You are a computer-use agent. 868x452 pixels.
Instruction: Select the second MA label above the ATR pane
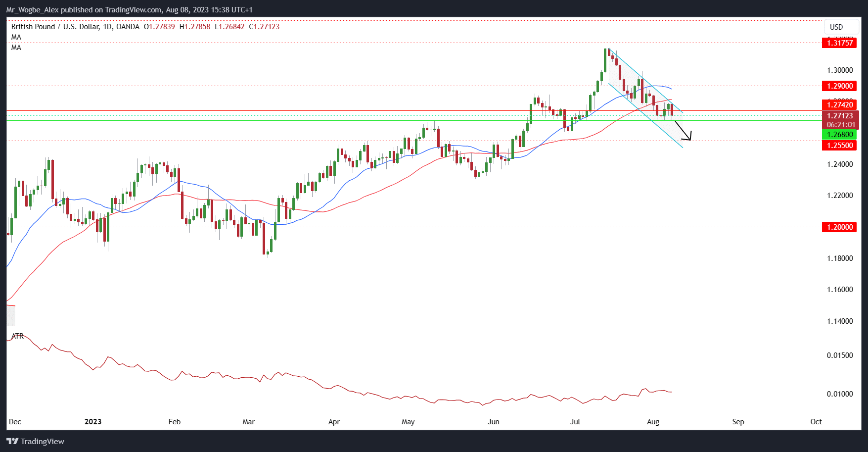pos(16,48)
